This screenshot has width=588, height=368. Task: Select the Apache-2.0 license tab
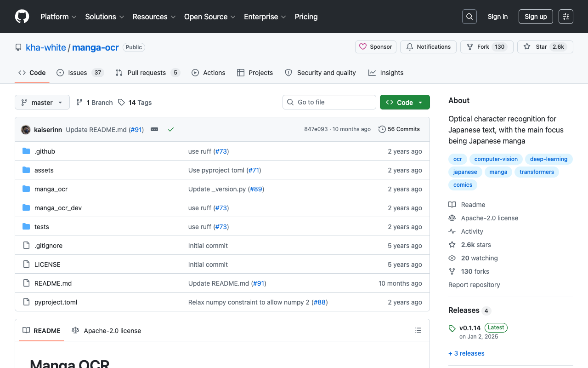tap(107, 330)
